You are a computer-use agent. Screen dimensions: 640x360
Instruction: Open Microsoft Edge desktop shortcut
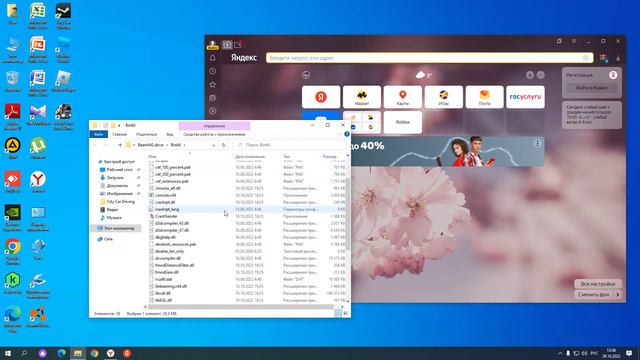(13, 319)
